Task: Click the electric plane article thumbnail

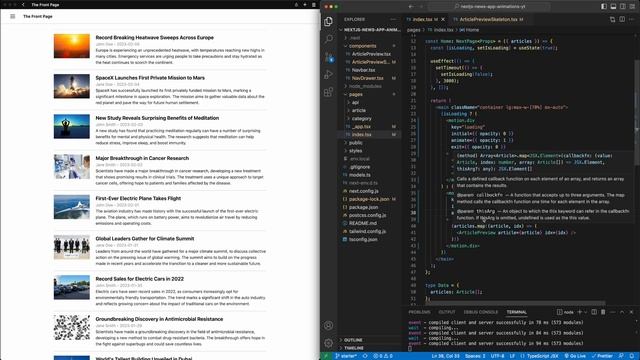Action: tap(71, 207)
